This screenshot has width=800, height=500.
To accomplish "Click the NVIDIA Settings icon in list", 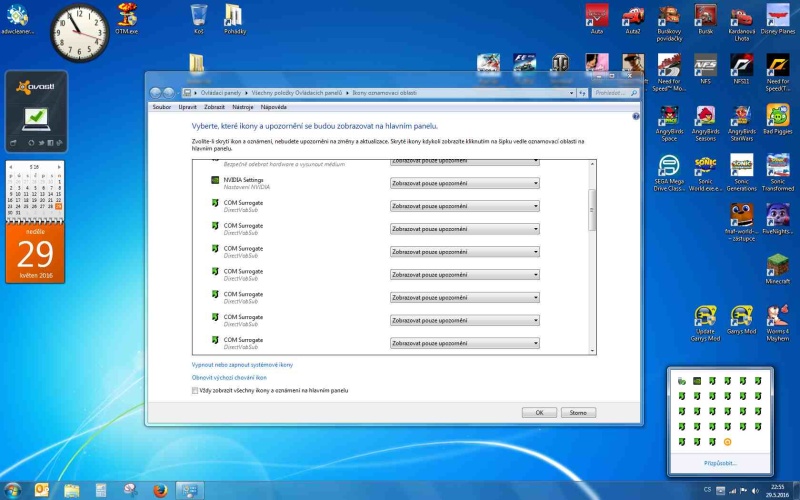I will pyautogui.click(x=215, y=181).
